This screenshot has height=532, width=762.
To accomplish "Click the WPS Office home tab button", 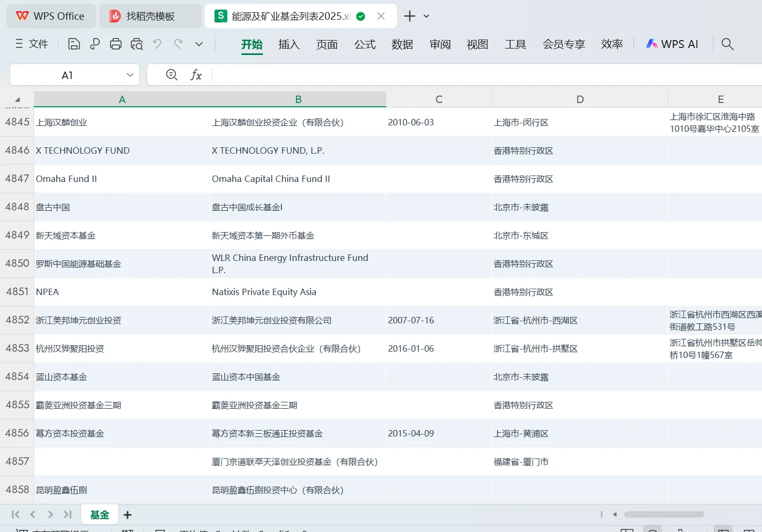I will click(51, 16).
